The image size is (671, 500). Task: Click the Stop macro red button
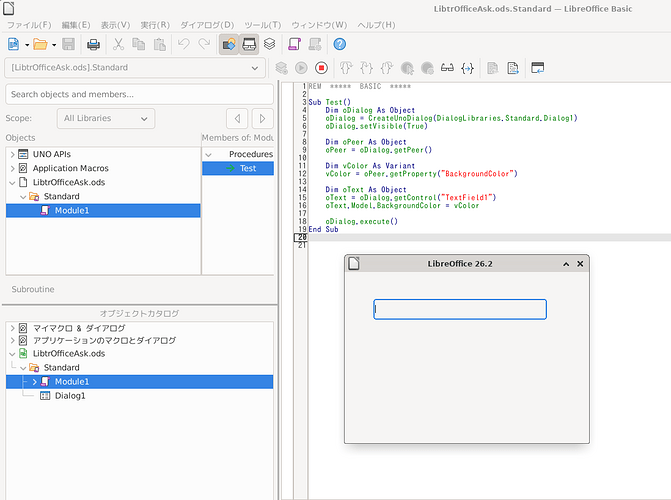coord(321,68)
